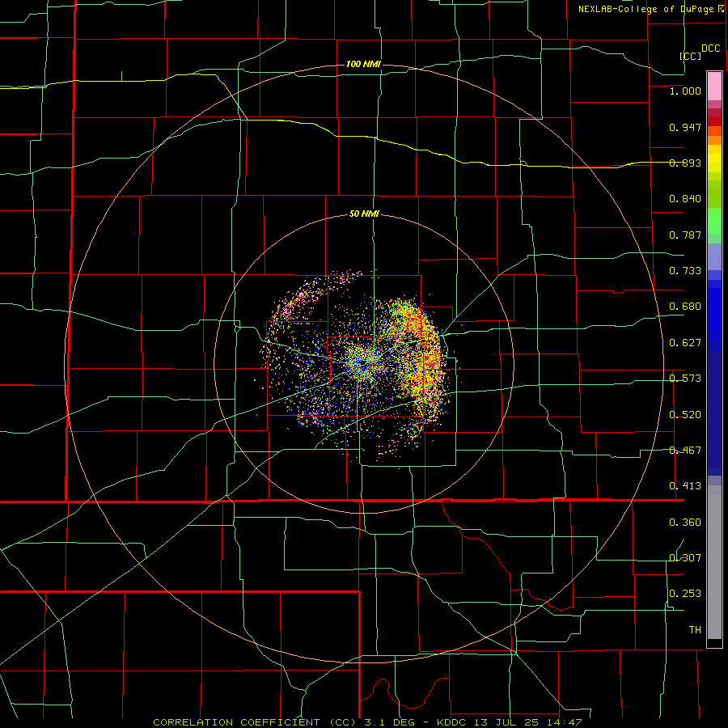The height and width of the screenshot is (728, 728).
Task: Click the 50 NMI range ring label
Action: point(364,214)
